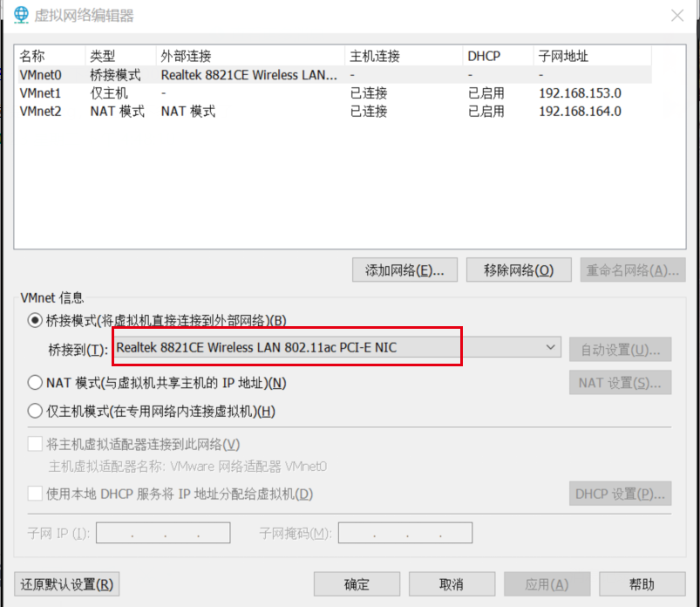Select NAT 模式 radio button
Screen dimensions: 700x607
tap(35, 383)
